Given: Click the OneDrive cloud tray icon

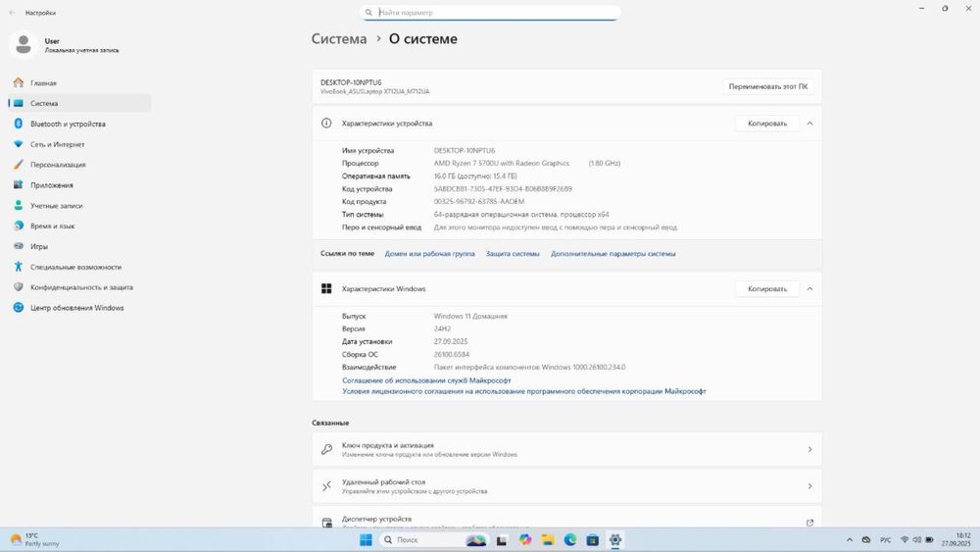Looking at the screenshot, I should pyautogui.click(x=866, y=539).
